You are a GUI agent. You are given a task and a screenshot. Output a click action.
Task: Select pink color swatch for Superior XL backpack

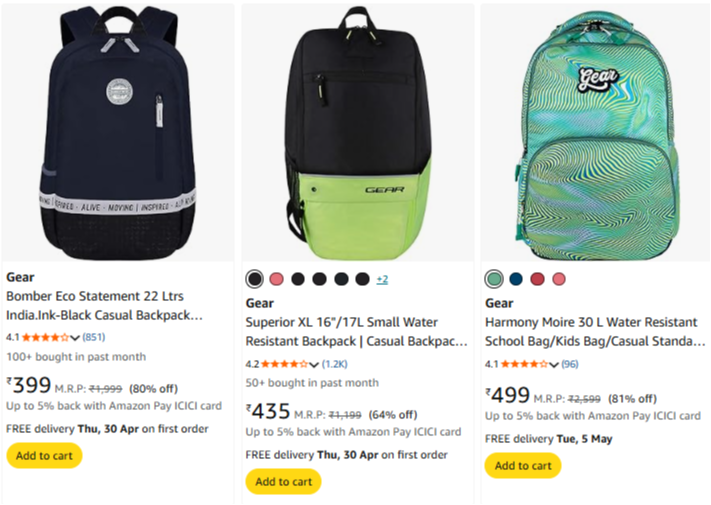coord(276,279)
